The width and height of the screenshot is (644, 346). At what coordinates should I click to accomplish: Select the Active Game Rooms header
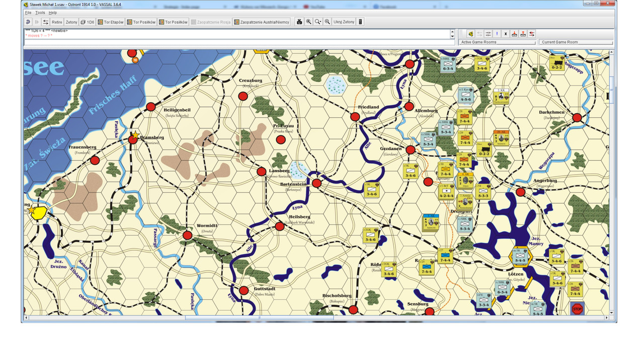click(x=497, y=42)
